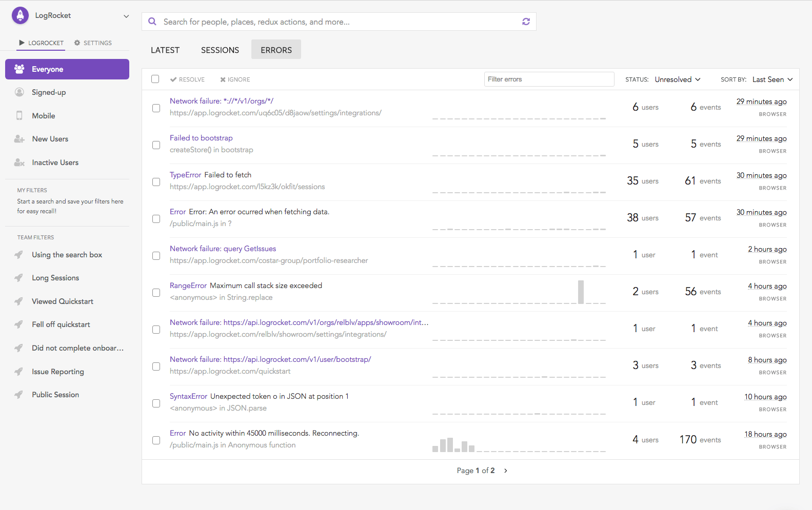The height and width of the screenshot is (510, 812).
Task: Go to next page arrow
Action: click(x=506, y=471)
